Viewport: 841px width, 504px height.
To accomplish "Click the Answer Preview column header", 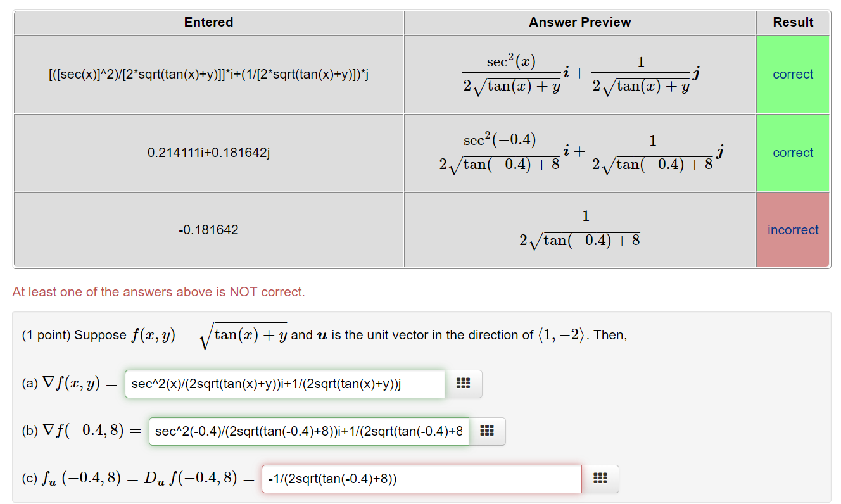I will [x=579, y=22].
